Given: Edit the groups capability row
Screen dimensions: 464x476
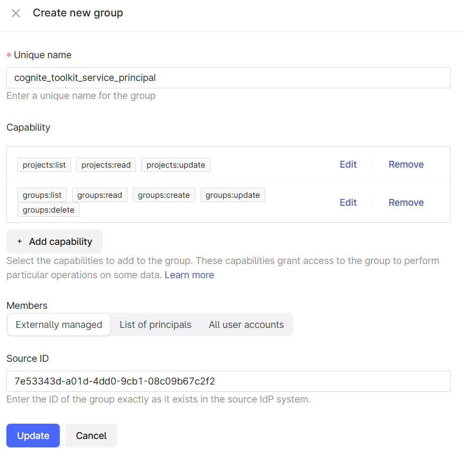Looking at the screenshot, I should (x=348, y=203).
